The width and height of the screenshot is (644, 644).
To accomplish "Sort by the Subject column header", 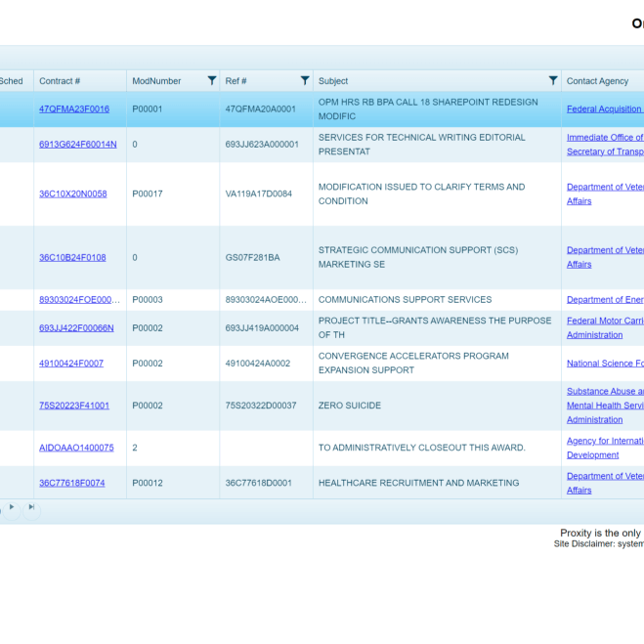I will [333, 81].
